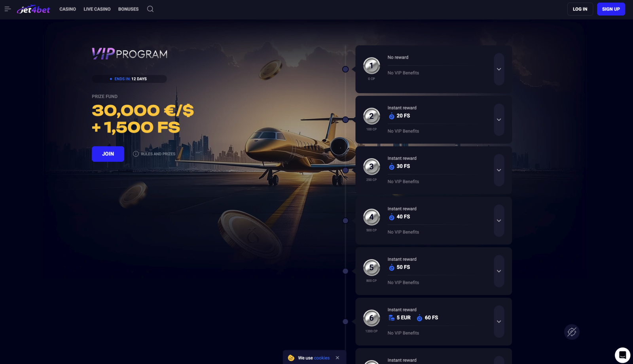Open the search magnifier icon
The width and height of the screenshot is (633, 364).
click(150, 9)
